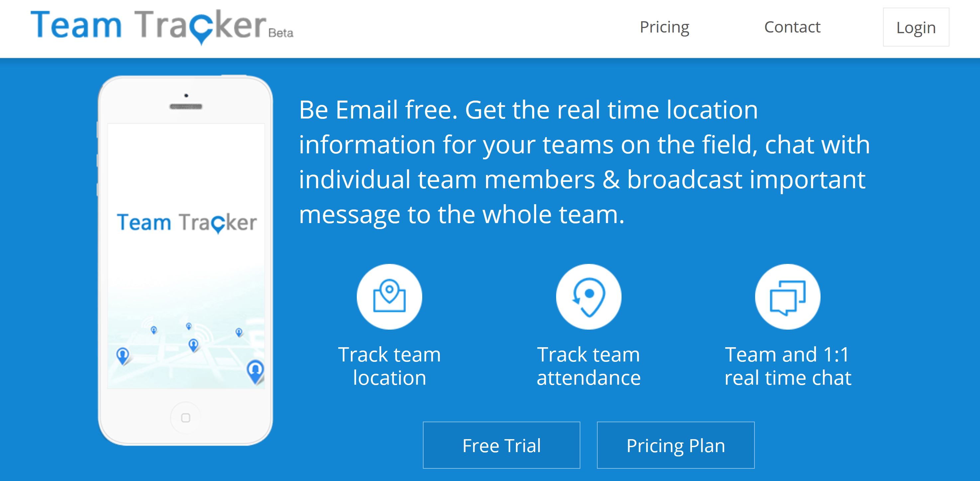This screenshot has width=980, height=481.
Task: Click the 'Track team location' label
Action: pyautogui.click(x=389, y=366)
